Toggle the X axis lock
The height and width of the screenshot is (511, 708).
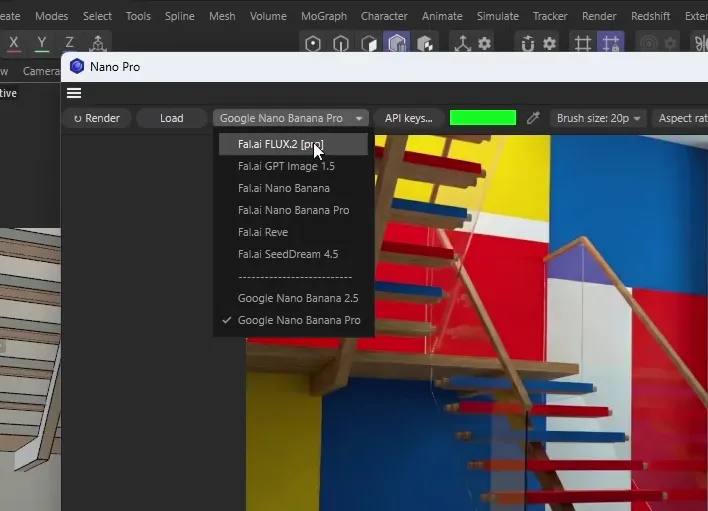coord(14,43)
